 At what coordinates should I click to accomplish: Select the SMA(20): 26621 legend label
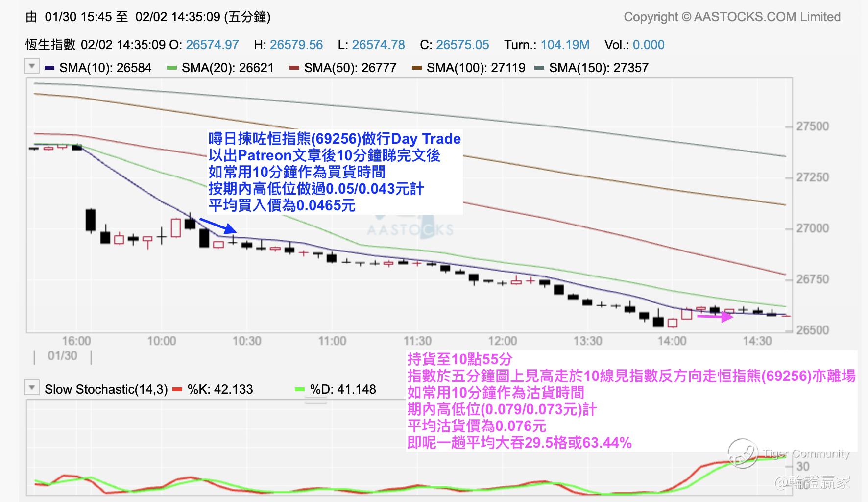pos(228,68)
